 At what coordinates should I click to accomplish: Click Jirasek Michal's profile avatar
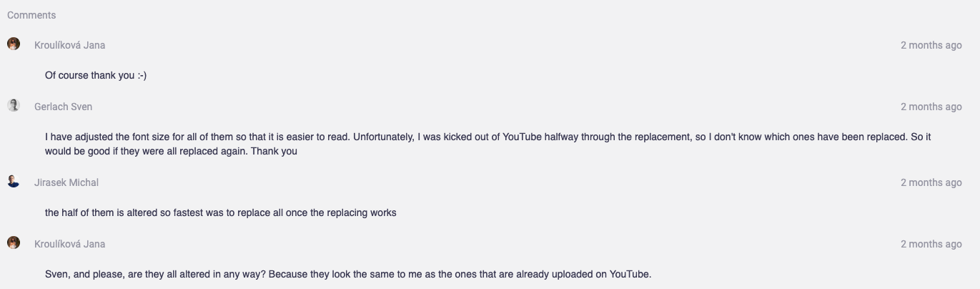(14, 182)
